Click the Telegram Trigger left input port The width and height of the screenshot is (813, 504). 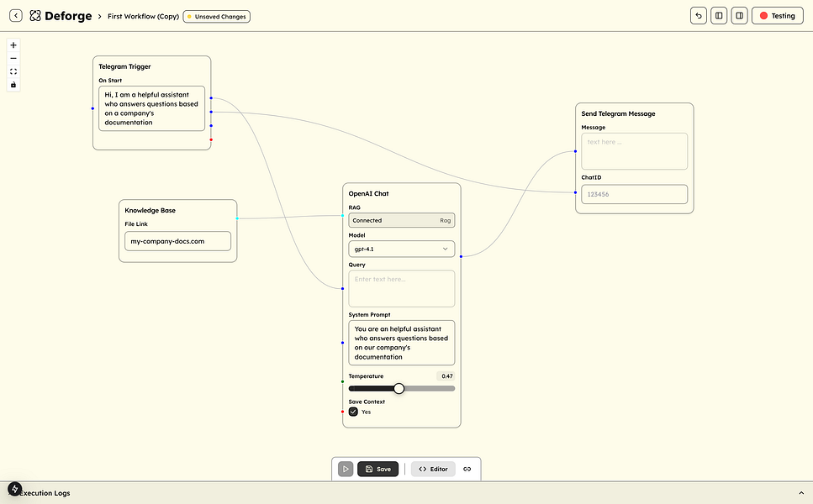pos(92,108)
